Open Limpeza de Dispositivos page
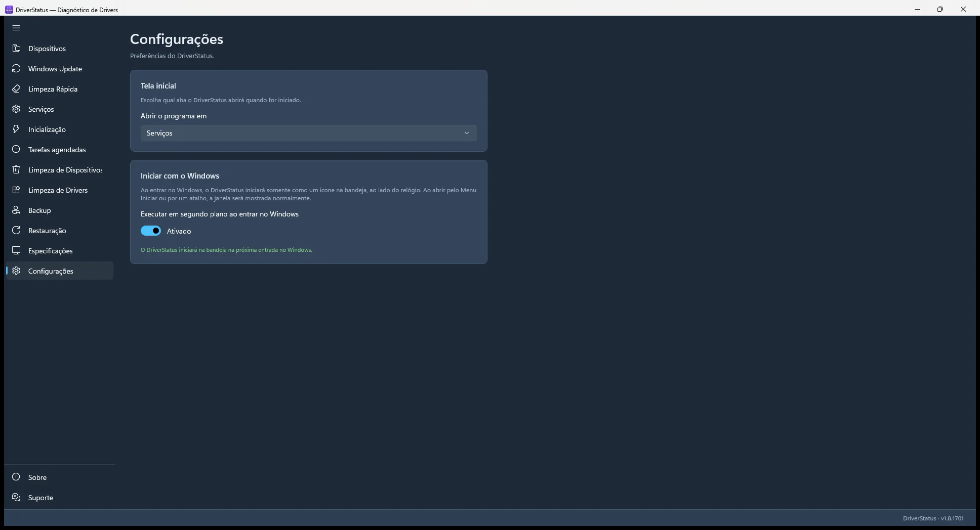 tap(60, 170)
